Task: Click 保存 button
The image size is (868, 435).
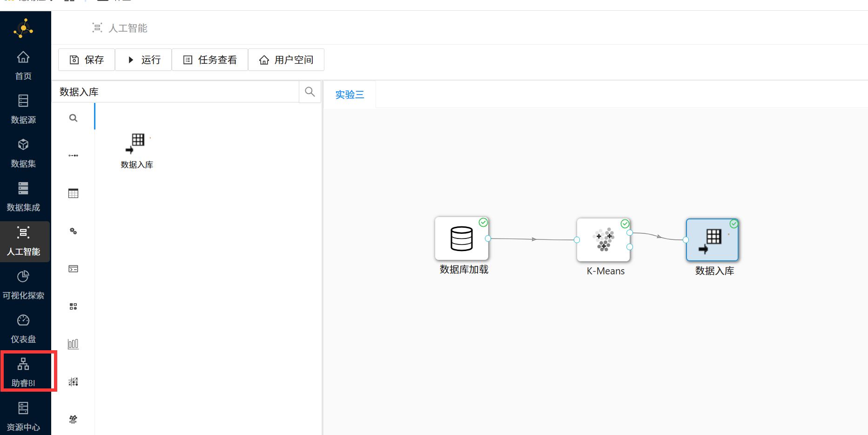Action: point(87,60)
